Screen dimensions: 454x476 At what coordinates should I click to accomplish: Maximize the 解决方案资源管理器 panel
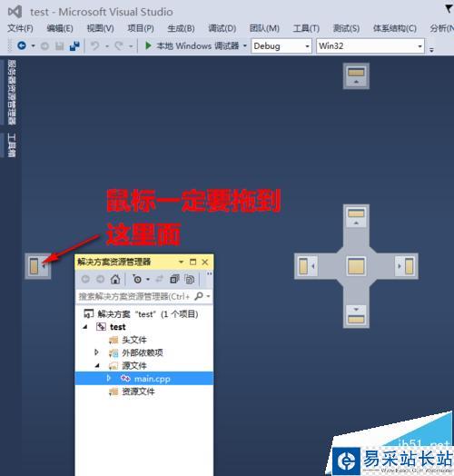click(x=192, y=262)
